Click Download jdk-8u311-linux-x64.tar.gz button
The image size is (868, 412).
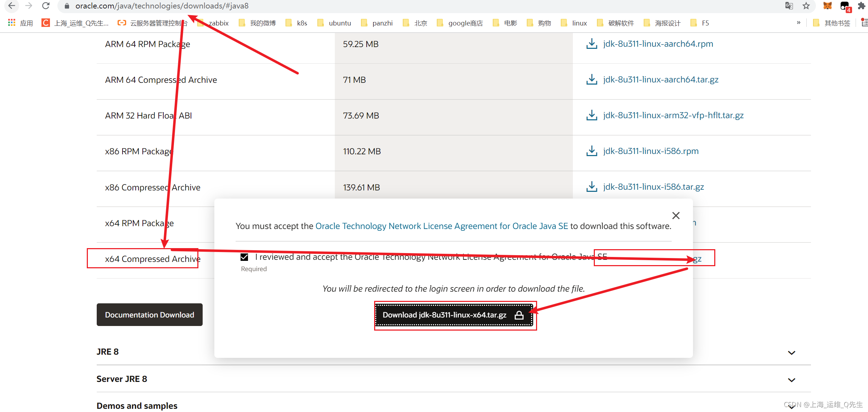click(x=454, y=315)
